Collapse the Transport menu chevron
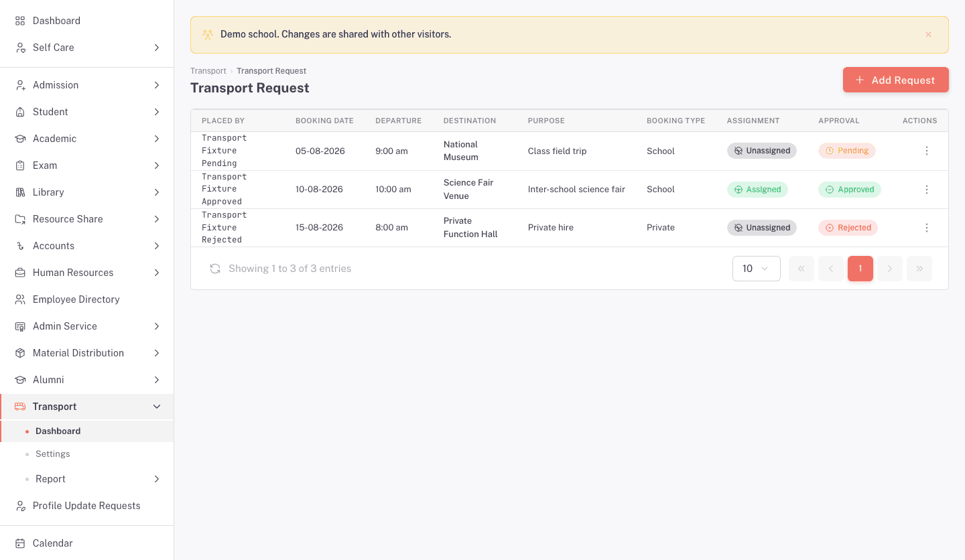The height and width of the screenshot is (560, 965). click(x=157, y=407)
